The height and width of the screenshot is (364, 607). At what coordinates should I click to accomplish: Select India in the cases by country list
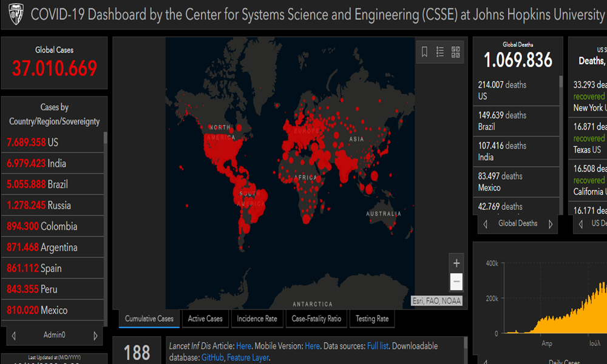[x=36, y=163]
